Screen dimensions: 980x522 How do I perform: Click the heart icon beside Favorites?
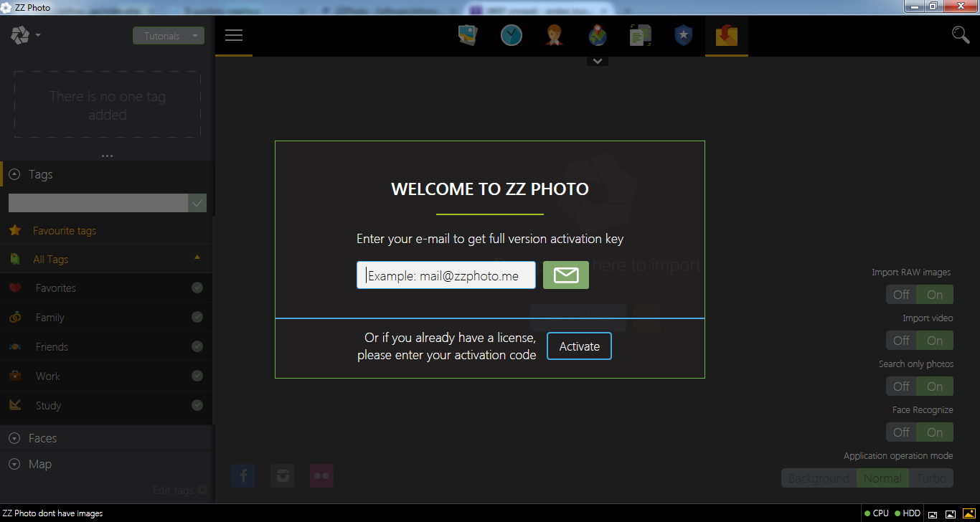pos(15,288)
